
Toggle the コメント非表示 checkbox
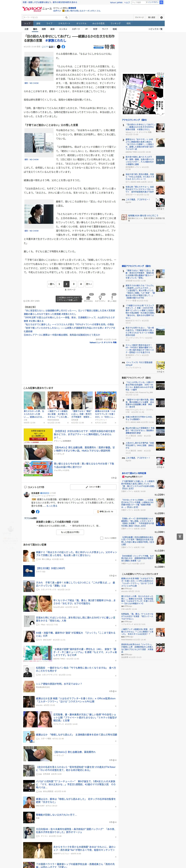point(102,538)
